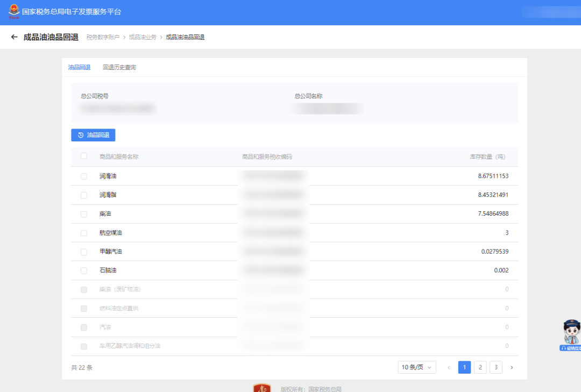The image size is (581, 392).
Task: Select the 柴油 row checkbox
Action: [x=84, y=214]
